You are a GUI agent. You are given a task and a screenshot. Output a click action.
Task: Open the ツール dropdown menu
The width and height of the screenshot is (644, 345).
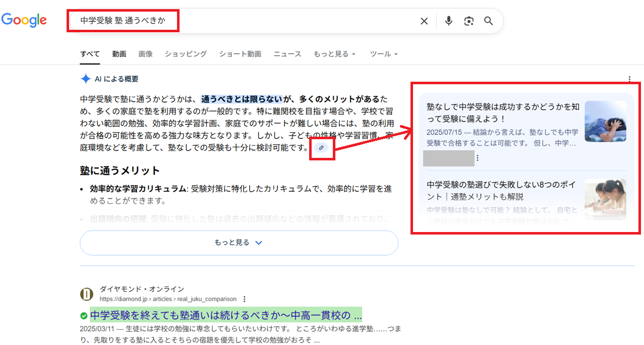pos(384,54)
